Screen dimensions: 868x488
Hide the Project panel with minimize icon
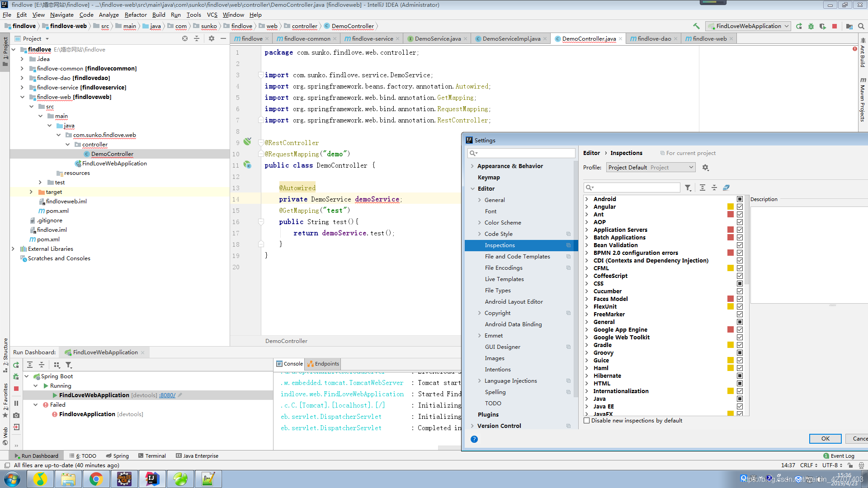[x=223, y=39]
